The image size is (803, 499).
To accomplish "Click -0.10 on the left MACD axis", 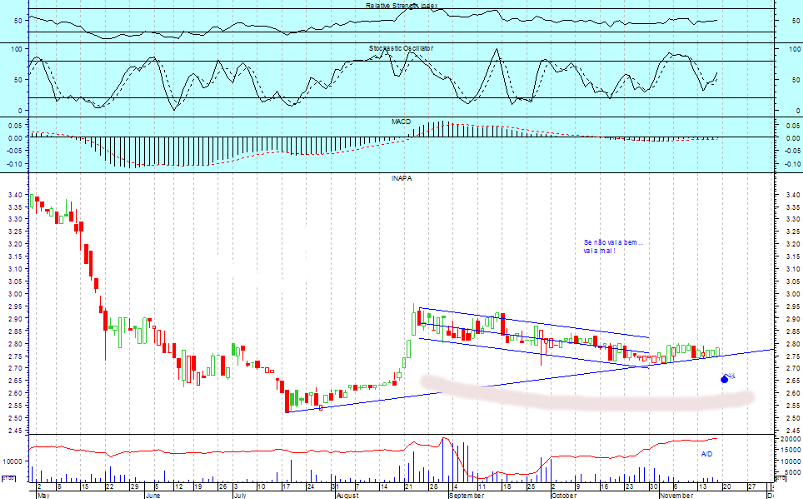I will click(x=15, y=164).
